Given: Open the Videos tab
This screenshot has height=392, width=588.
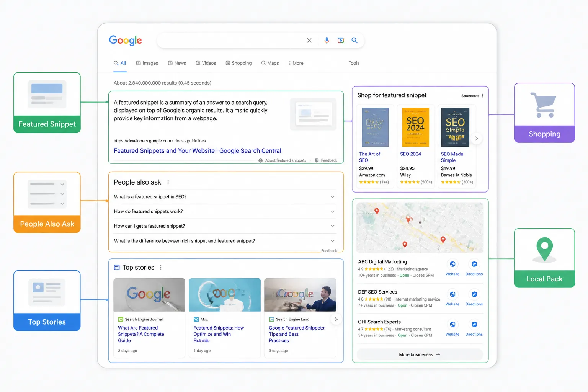Looking at the screenshot, I should click(x=206, y=63).
